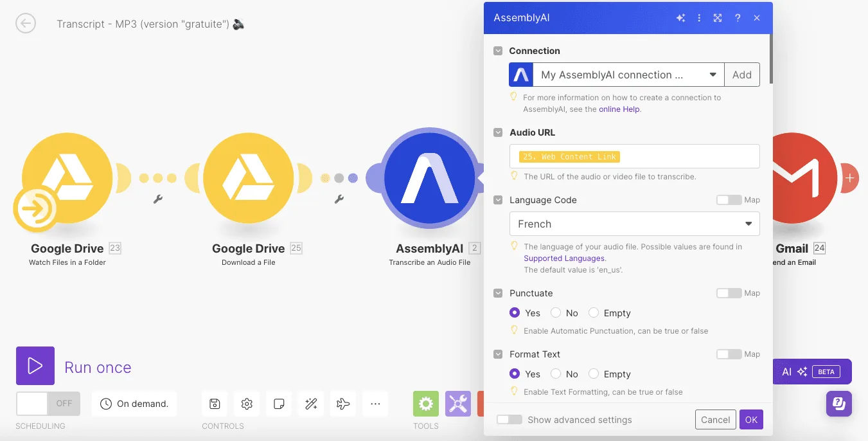The width and height of the screenshot is (868, 441).
Task: Open scenario settings gear icon
Action: [247, 404]
